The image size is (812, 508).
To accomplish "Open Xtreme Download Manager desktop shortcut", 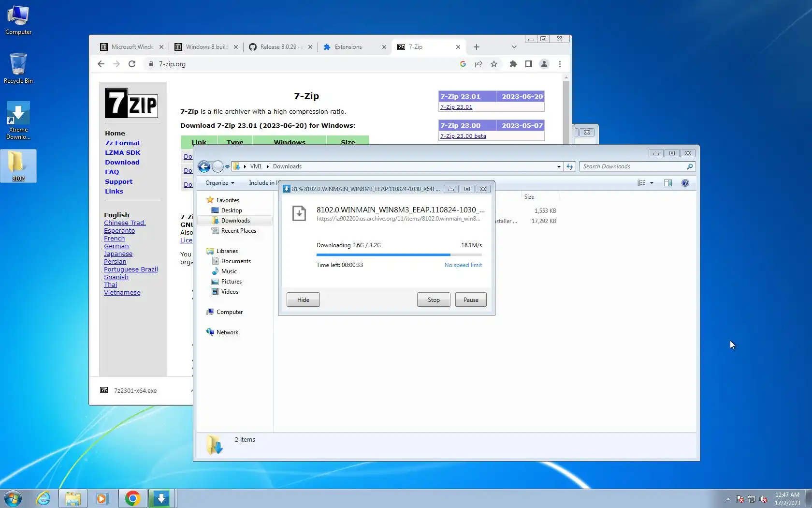I will [18, 120].
